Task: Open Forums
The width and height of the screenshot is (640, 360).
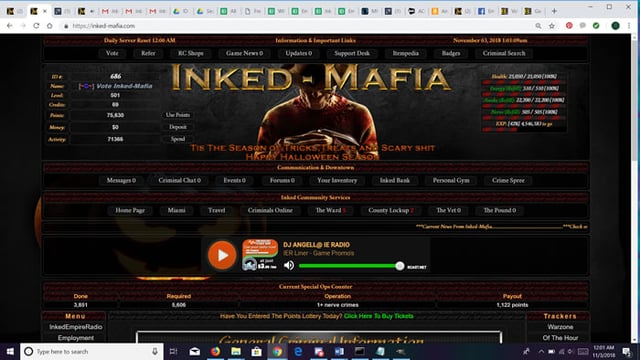Action: (x=282, y=180)
